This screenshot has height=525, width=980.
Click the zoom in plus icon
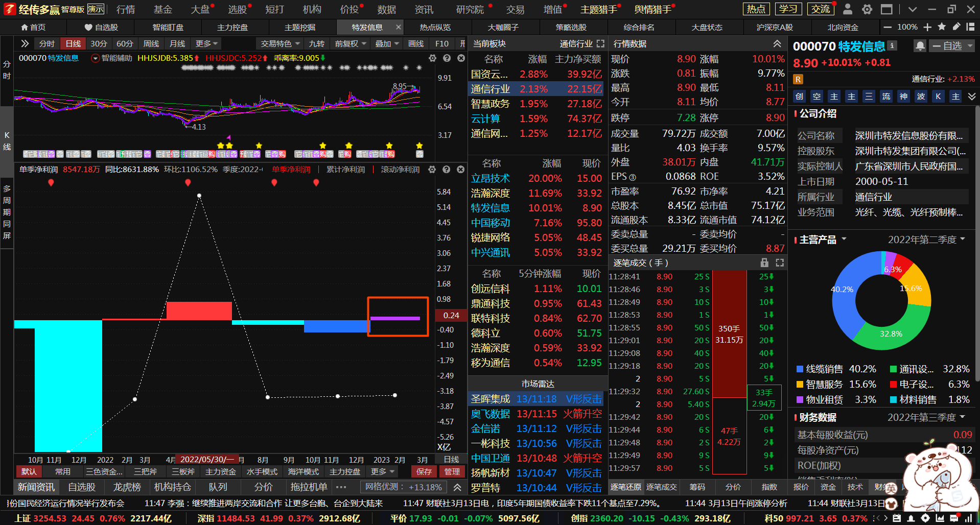coord(927,27)
